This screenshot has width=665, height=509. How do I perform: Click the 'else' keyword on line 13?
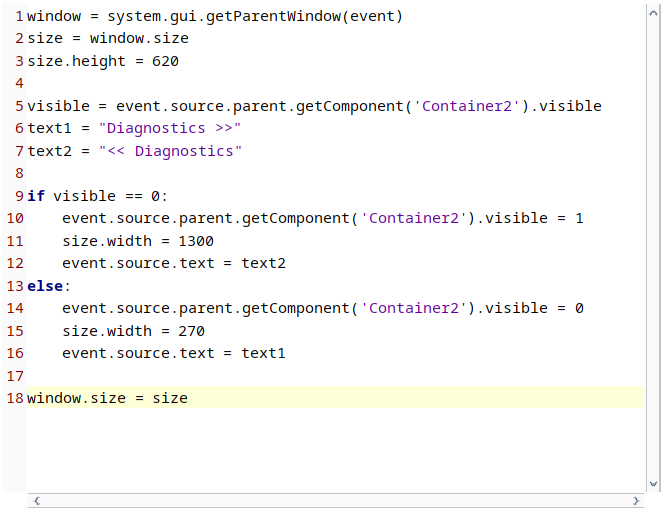click(x=45, y=286)
